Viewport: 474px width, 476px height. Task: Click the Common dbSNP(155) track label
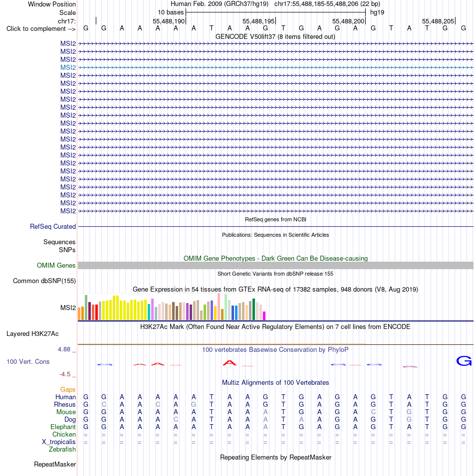[x=44, y=281]
